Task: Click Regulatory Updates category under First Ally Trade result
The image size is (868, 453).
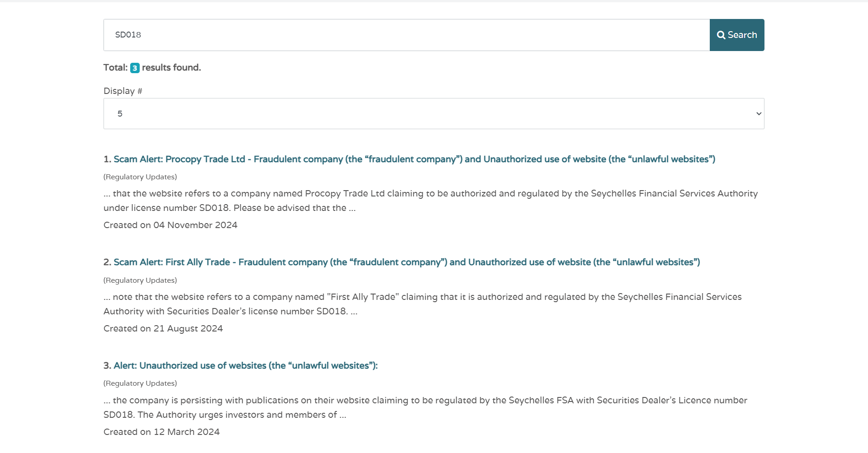Action: click(x=140, y=280)
